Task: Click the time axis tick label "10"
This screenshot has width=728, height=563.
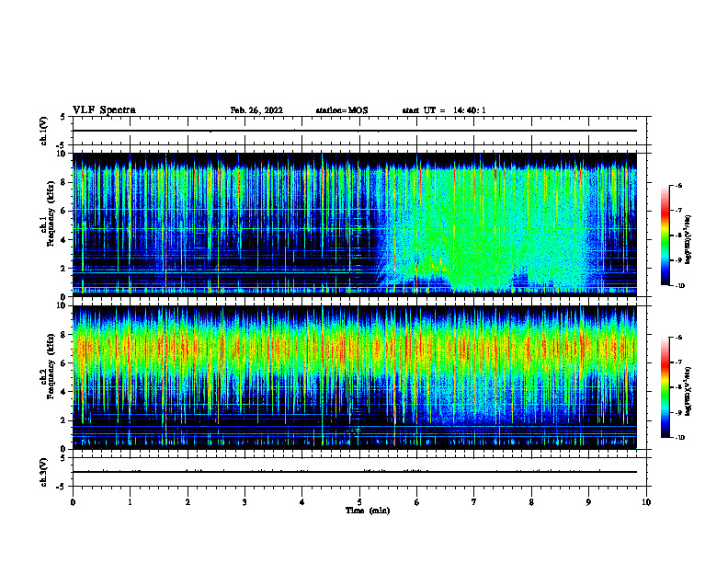Action: coord(646,502)
